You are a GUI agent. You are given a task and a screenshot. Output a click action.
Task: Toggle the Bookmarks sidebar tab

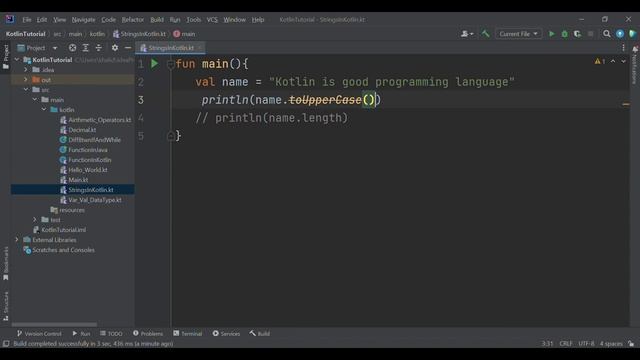click(x=6, y=264)
